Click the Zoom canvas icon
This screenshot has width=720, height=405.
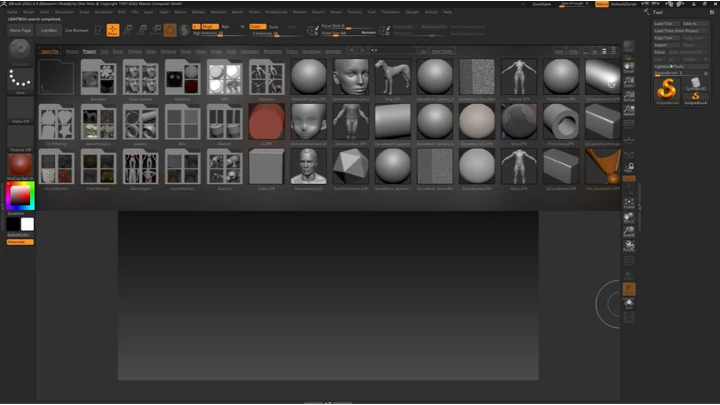pos(629,82)
